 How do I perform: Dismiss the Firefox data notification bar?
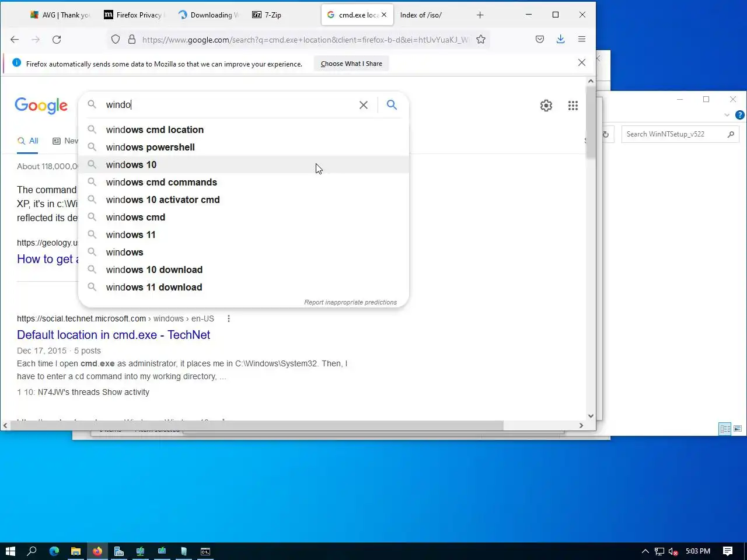(x=582, y=63)
